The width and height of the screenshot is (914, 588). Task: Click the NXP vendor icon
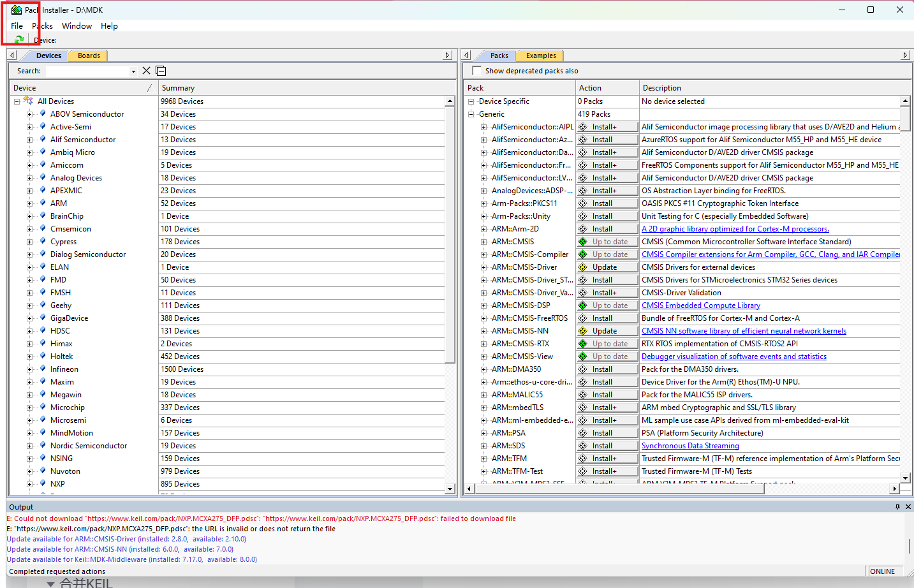(43, 483)
